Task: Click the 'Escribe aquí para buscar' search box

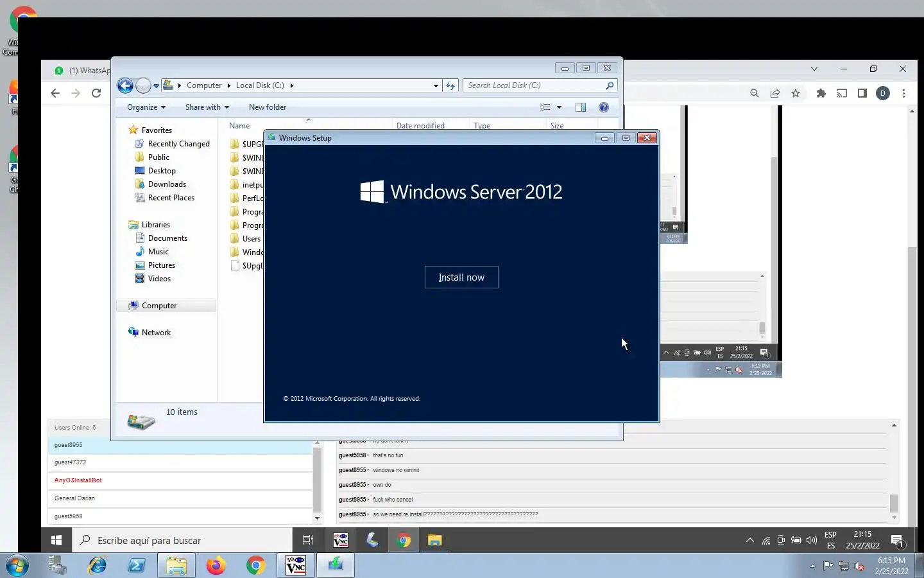Action: pos(183,540)
